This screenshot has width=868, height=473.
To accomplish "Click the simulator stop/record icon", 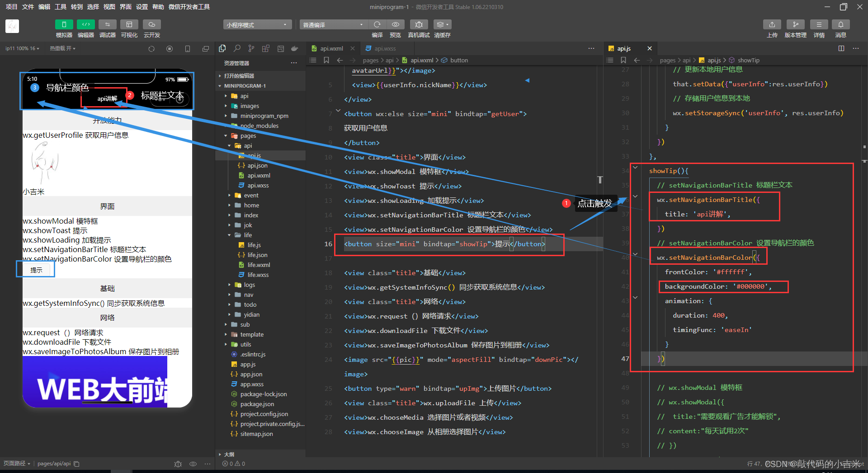I will [x=170, y=49].
